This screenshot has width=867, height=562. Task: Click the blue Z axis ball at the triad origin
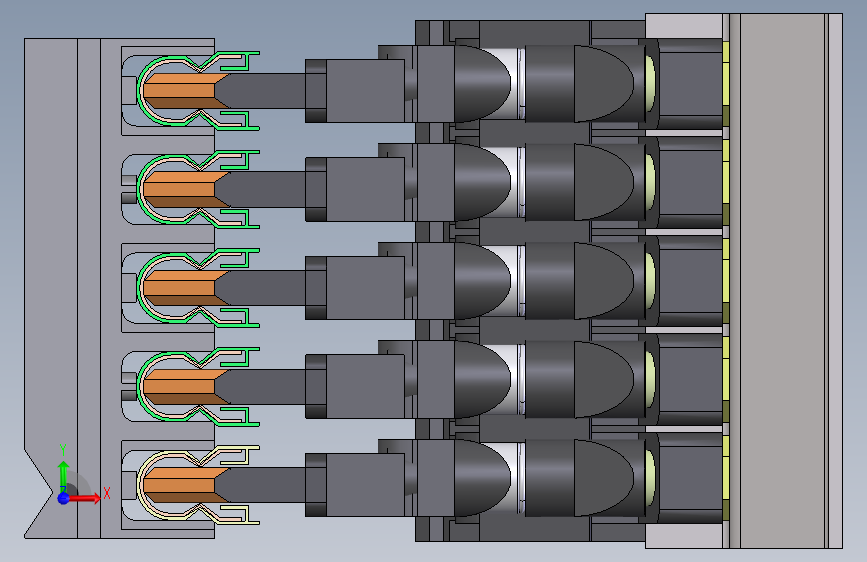[x=64, y=498]
